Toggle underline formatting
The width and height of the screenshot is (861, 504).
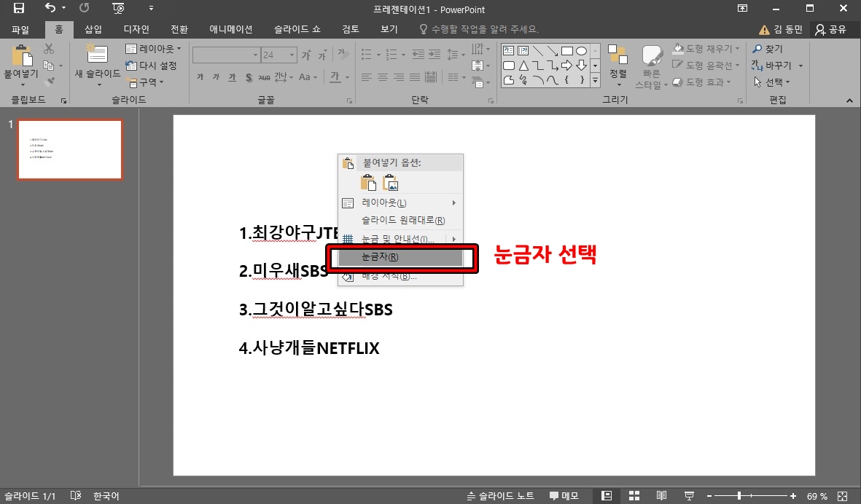(x=233, y=77)
